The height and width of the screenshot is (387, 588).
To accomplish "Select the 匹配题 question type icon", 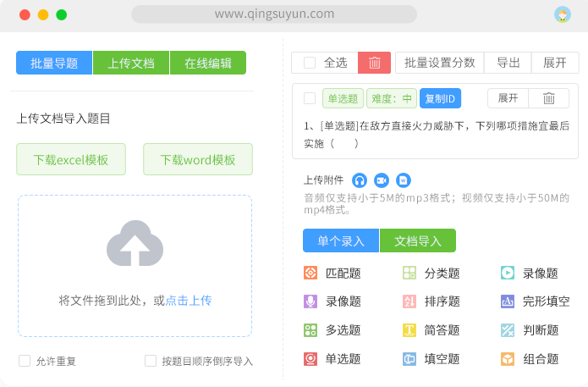I will (310, 273).
